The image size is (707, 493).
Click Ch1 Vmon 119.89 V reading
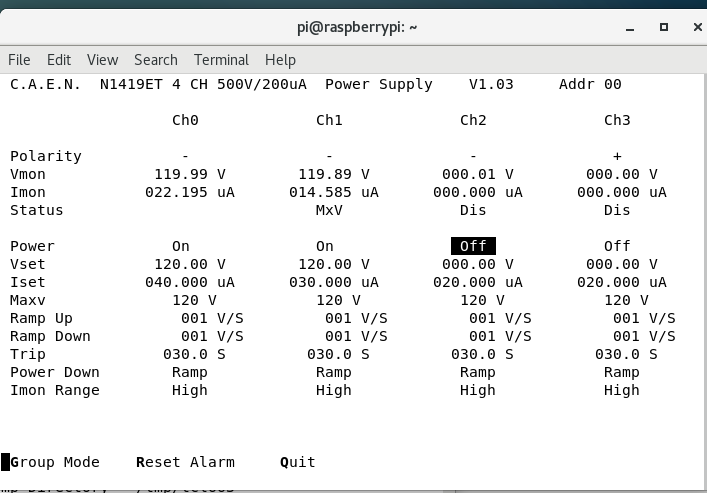coord(334,174)
